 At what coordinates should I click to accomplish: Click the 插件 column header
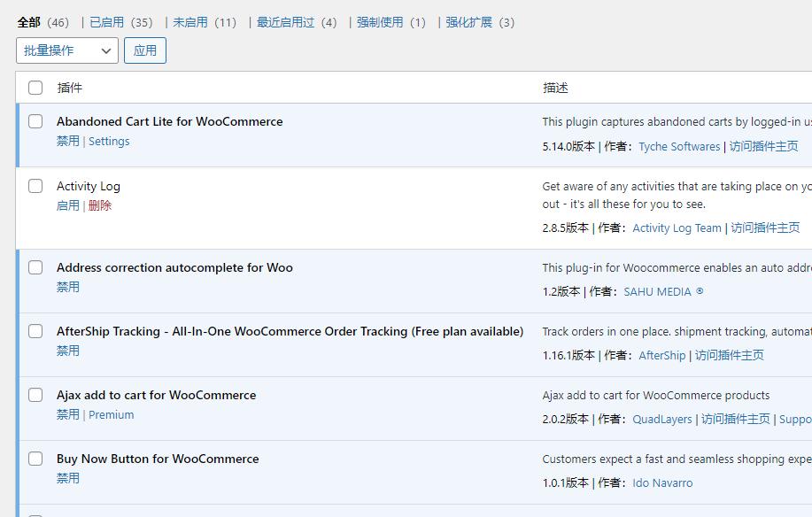pos(69,88)
